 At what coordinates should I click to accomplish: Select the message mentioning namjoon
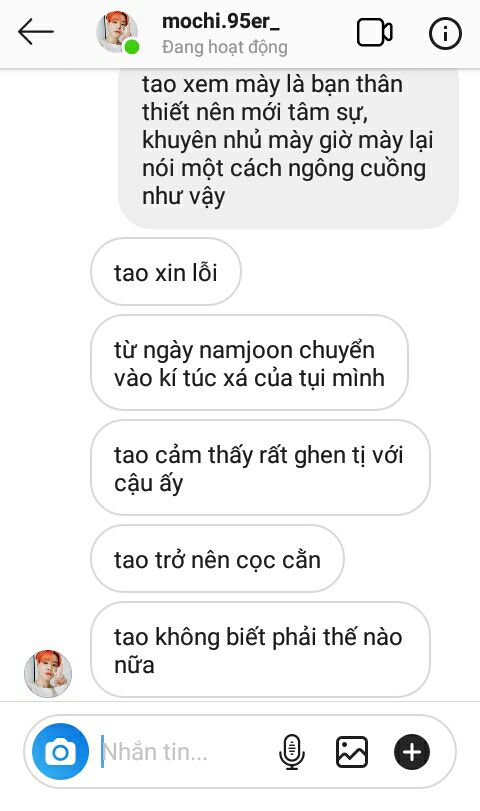pos(249,363)
